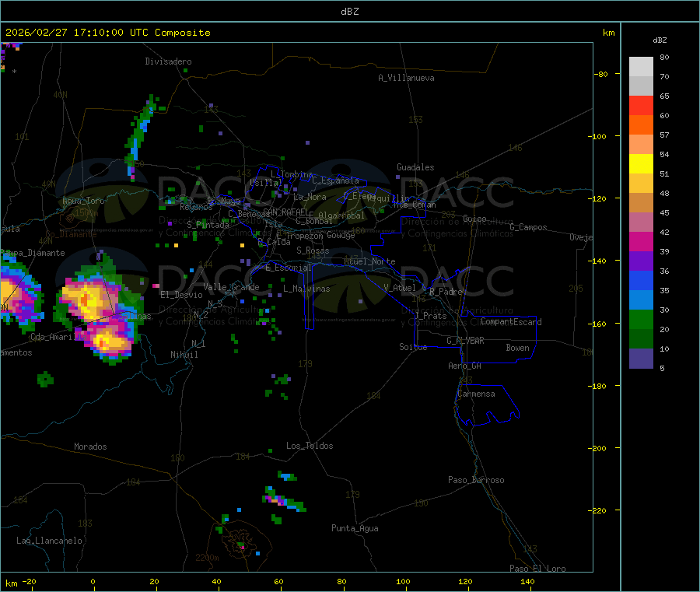The width and height of the screenshot is (700, 592).
Task: Click the Carmensa label
Action: click(x=476, y=394)
